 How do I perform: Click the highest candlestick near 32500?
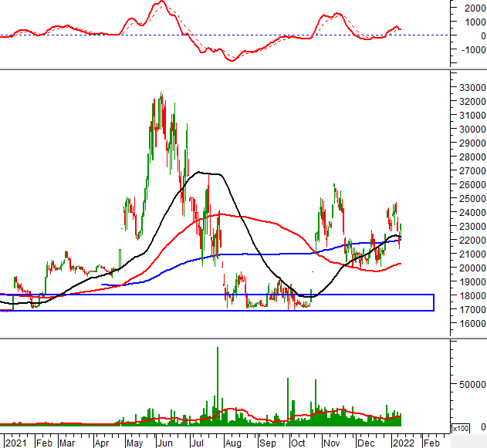point(161,96)
